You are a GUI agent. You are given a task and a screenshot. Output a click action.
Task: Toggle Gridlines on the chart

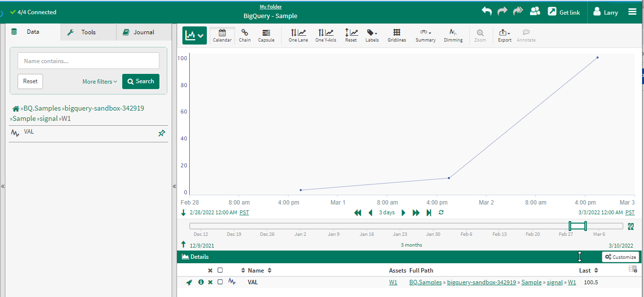pos(397,35)
